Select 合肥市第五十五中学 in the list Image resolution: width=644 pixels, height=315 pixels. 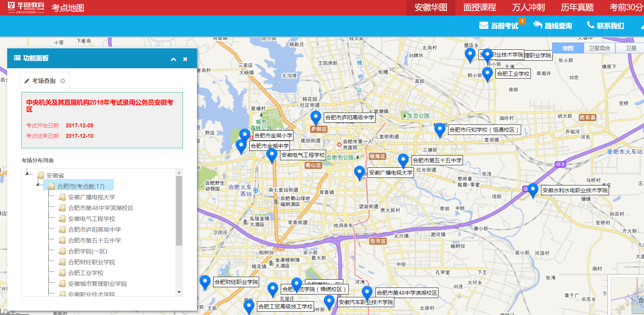point(95,240)
